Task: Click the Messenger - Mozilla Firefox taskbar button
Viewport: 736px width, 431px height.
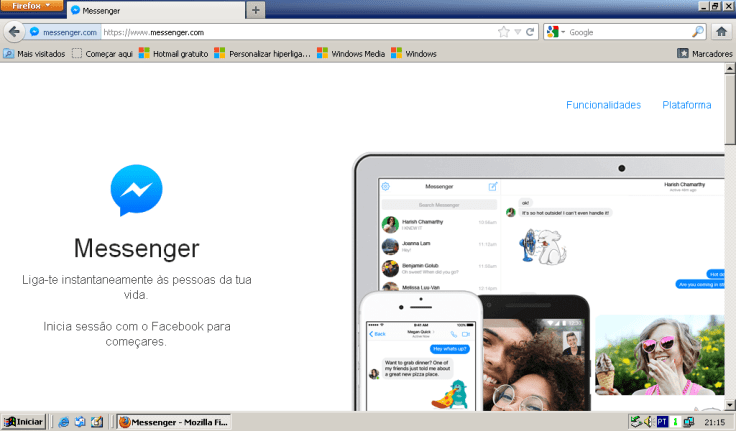Action: [173, 422]
